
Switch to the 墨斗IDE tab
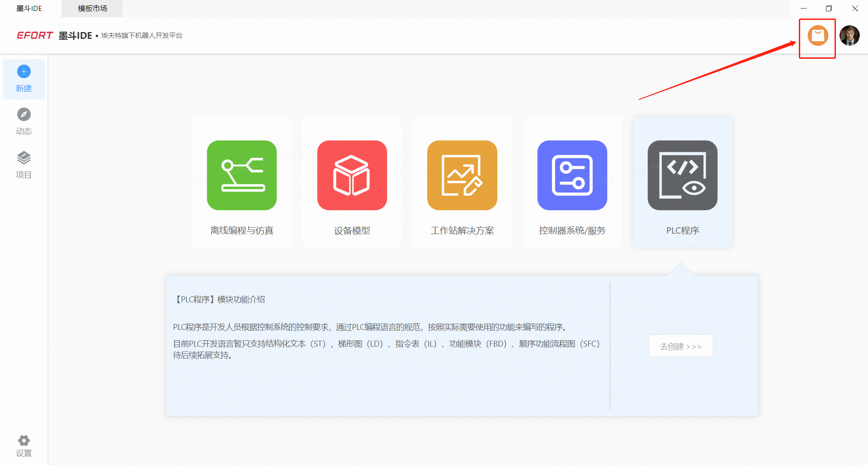coord(29,9)
